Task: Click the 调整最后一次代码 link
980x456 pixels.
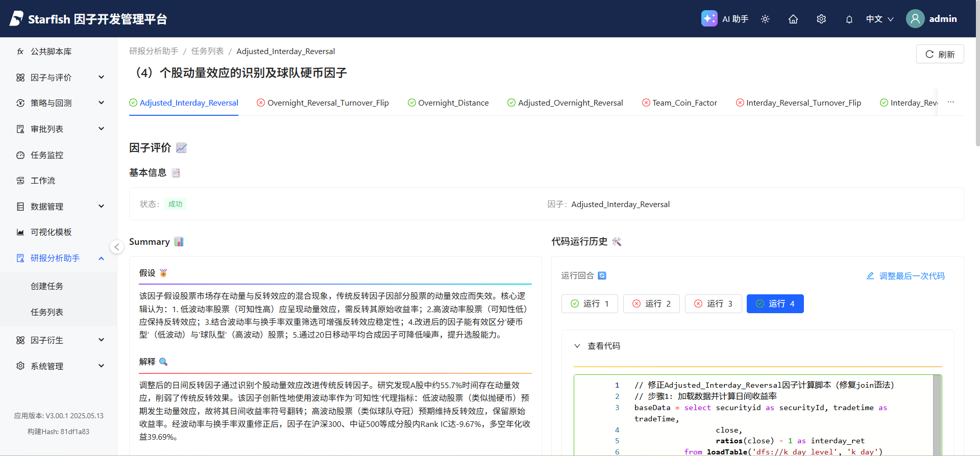Action: tap(905, 276)
